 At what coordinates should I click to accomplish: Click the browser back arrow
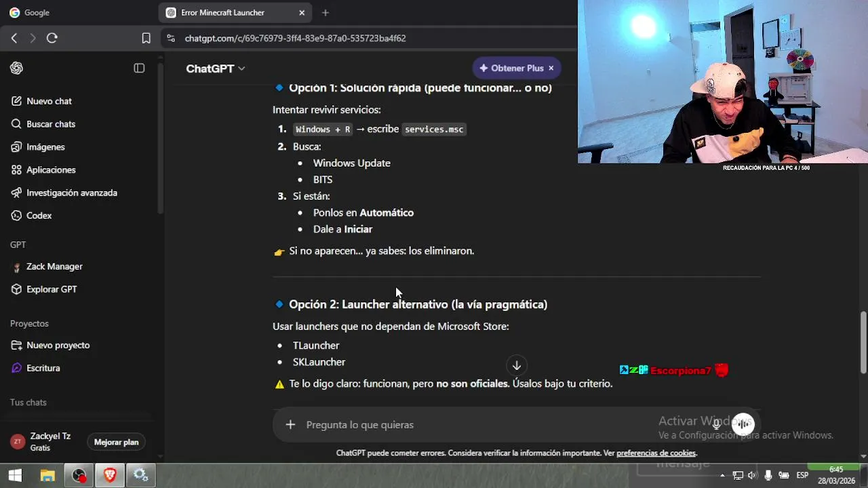(x=14, y=39)
